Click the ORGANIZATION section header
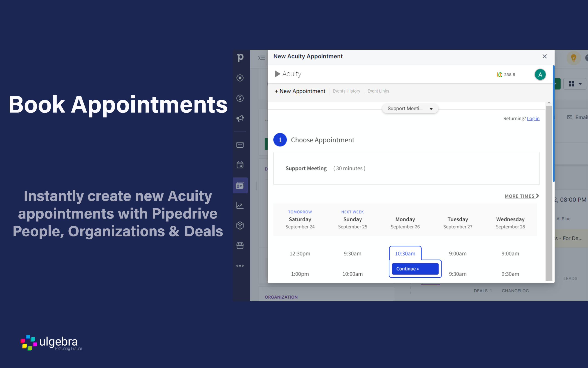 click(x=281, y=297)
